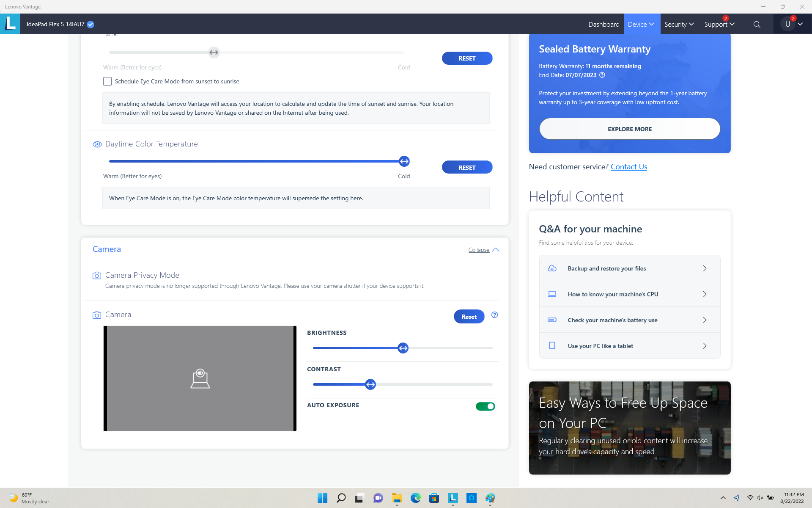Expand the Security dropdown menu
Image resolution: width=812 pixels, height=508 pixels.
click(679, 25)
